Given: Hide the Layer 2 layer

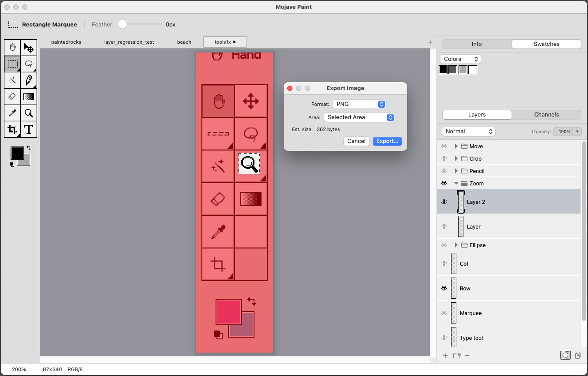Looking at the screenshot, I should [x=444, y=202].
